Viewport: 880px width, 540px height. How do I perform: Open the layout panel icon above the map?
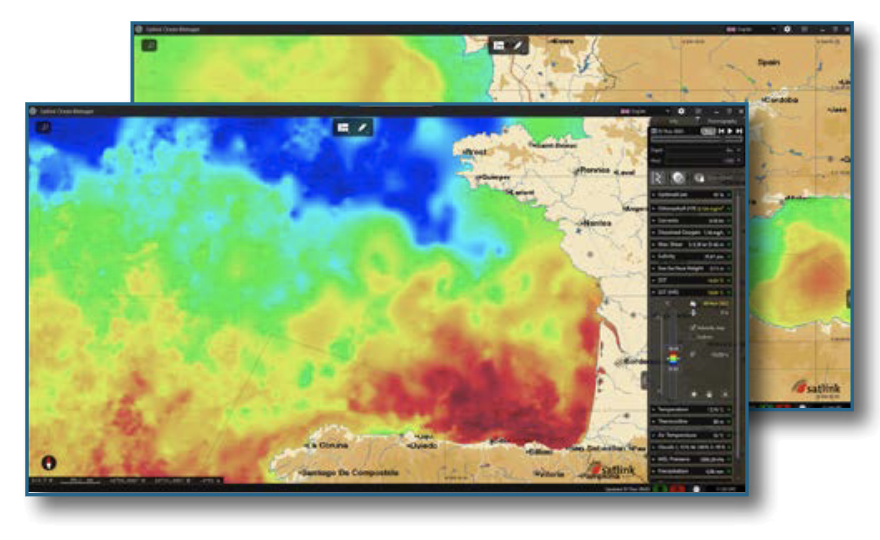coord(344,128)
